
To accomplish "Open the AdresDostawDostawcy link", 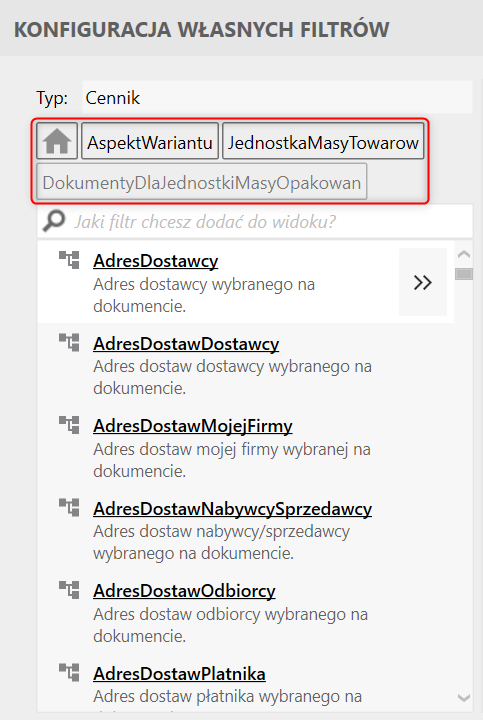I will (x=186, y=343).
